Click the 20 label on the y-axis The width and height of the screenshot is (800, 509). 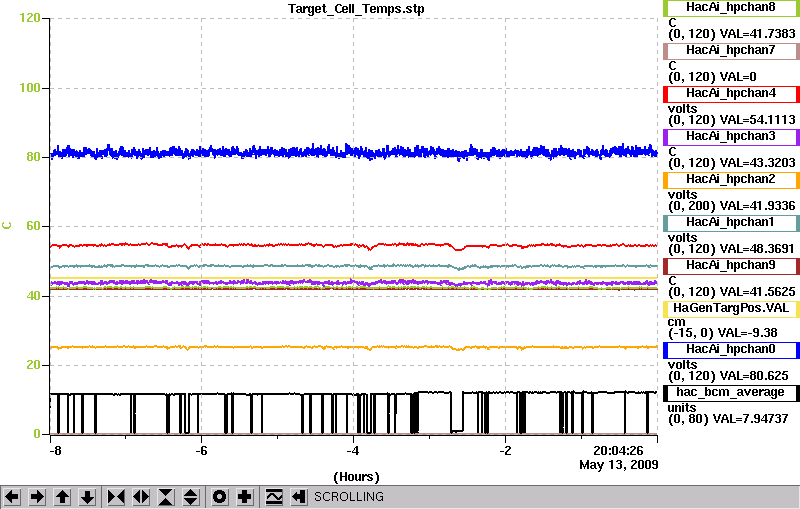pyautogui.click(x=33, y=365)
